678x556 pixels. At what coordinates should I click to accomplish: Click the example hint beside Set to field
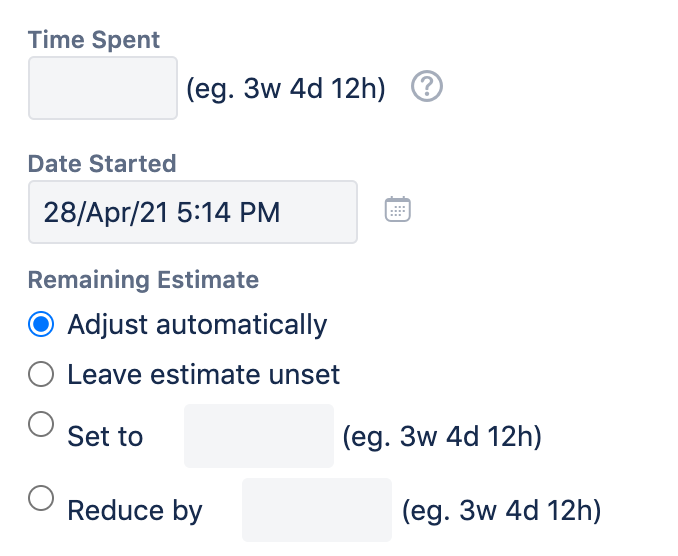click(442, 437)
